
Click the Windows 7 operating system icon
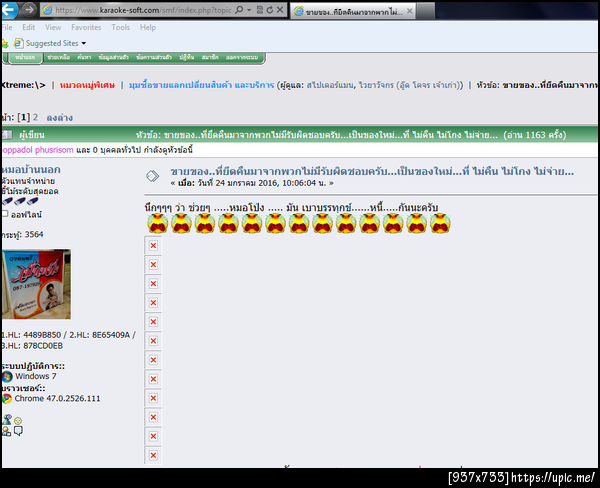[7, 377]
